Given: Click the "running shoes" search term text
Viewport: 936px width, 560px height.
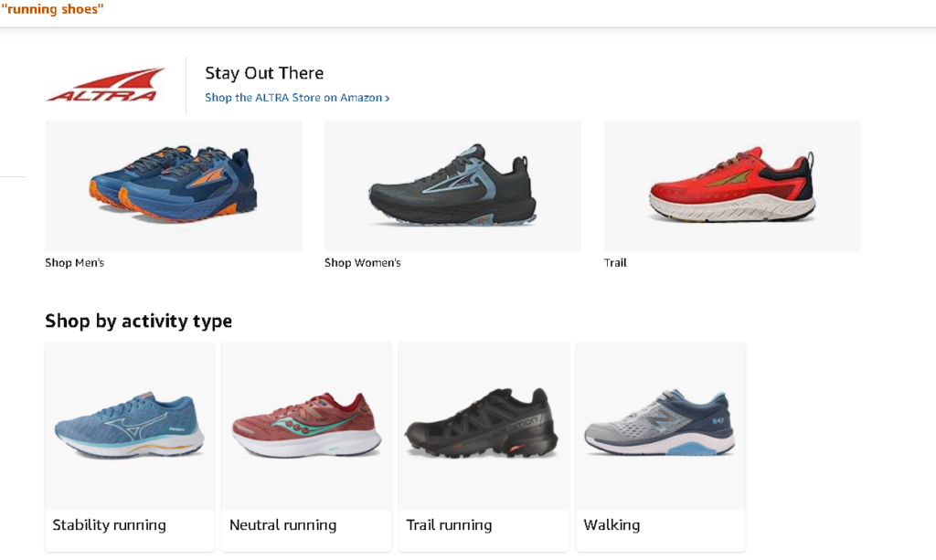Looking at the screenshot, I should [52, 9].
